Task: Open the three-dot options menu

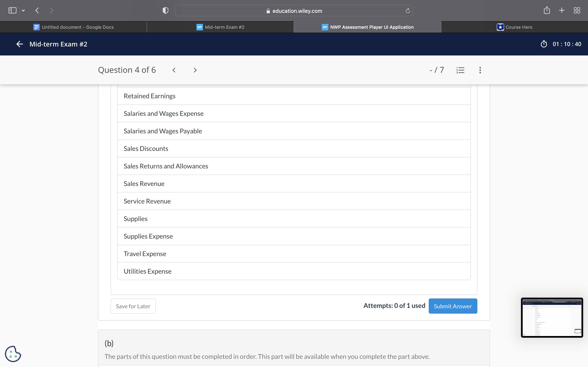Action: coord(480,70)
